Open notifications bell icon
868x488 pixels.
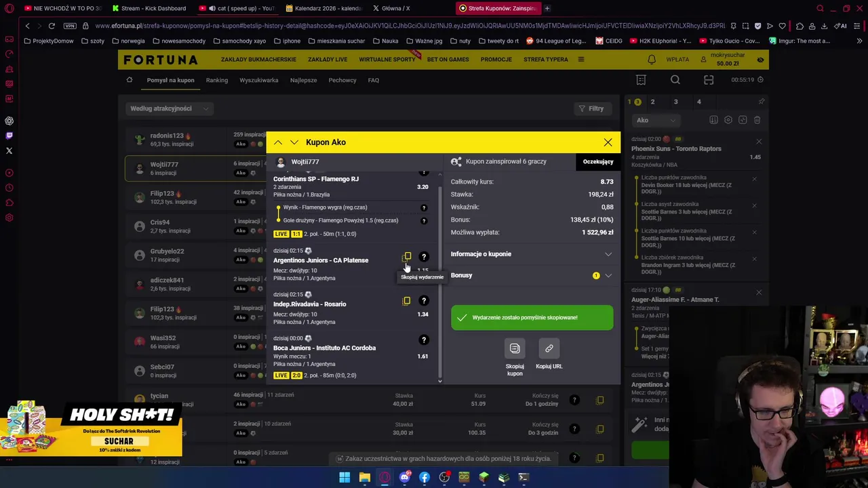point(652,60)
